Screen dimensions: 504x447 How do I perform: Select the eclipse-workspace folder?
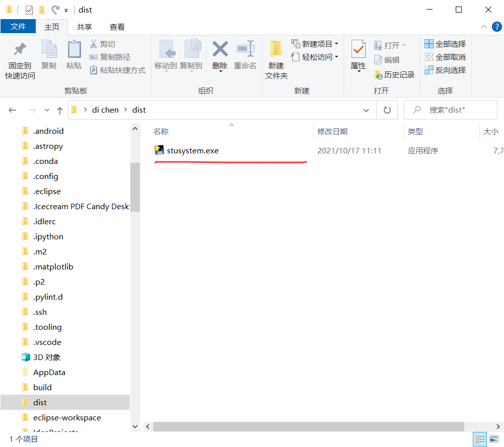(x=67, y=418)
